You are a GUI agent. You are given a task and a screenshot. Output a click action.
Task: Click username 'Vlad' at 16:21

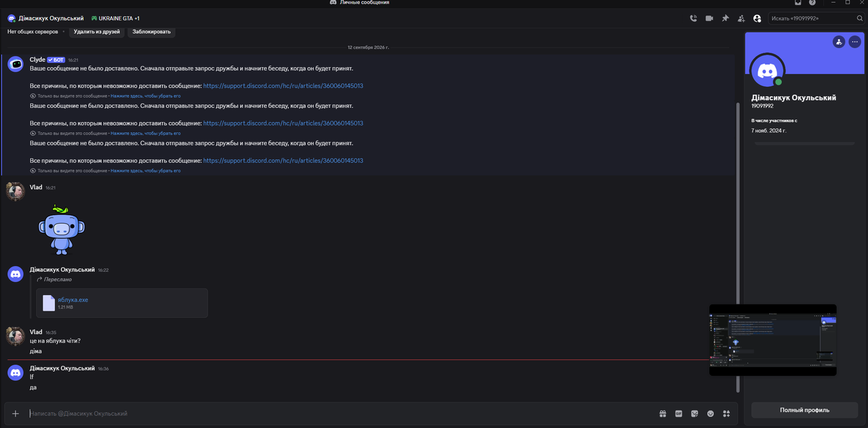click(x=36, y=187)
